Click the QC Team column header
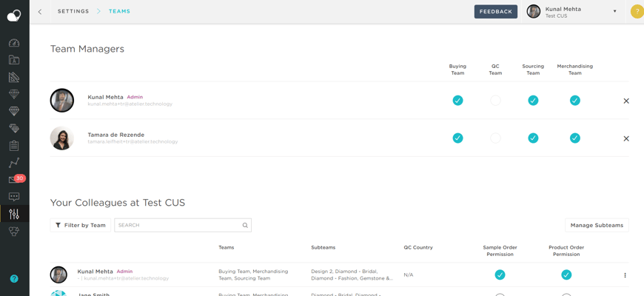Image resolution: width=644 pixels, height=296 pixels. pos(495,70)
